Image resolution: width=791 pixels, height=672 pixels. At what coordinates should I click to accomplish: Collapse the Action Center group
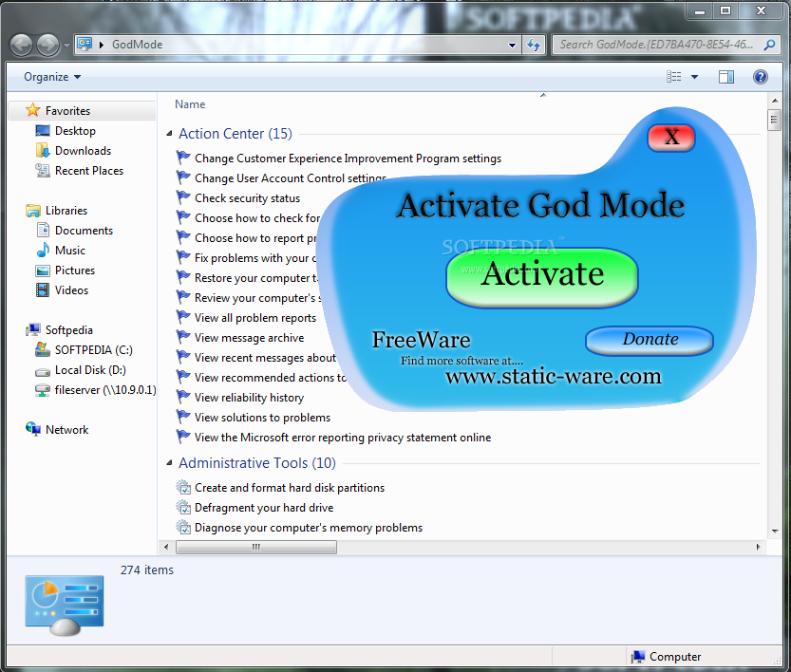(169, 134)
